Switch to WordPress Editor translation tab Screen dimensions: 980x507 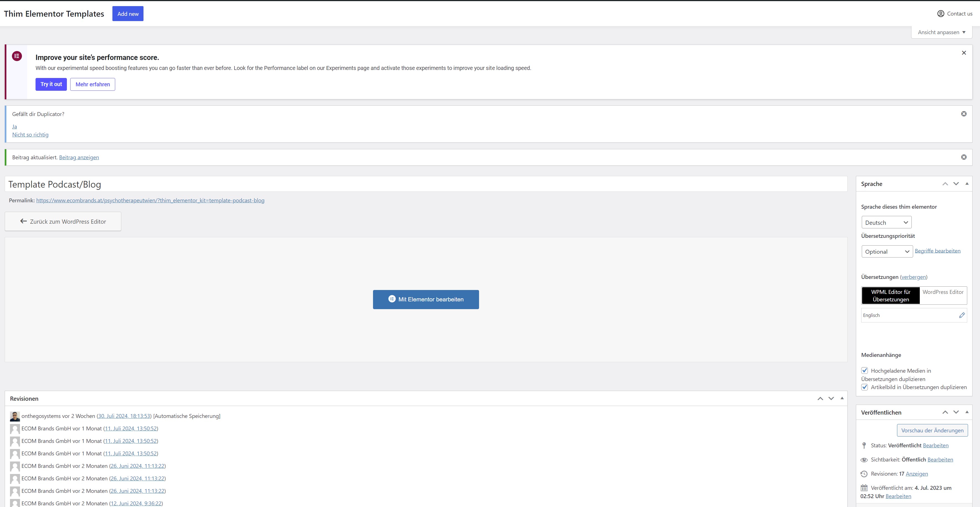[943, 292]
